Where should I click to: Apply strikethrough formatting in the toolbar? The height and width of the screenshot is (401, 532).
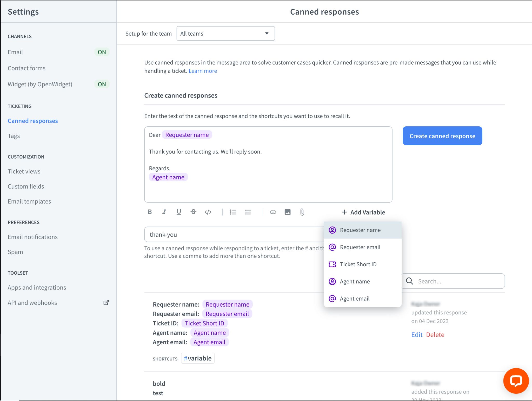(x=194, y=212)
